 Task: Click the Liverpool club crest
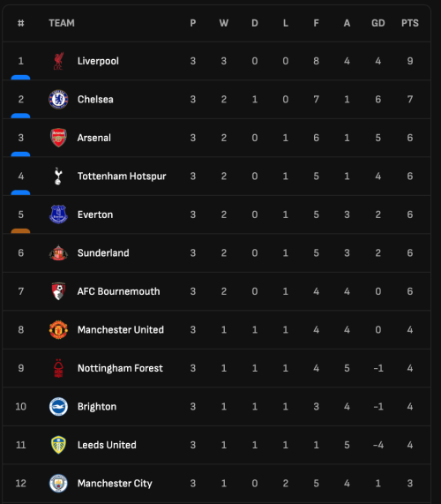click(x=58, y=61)
